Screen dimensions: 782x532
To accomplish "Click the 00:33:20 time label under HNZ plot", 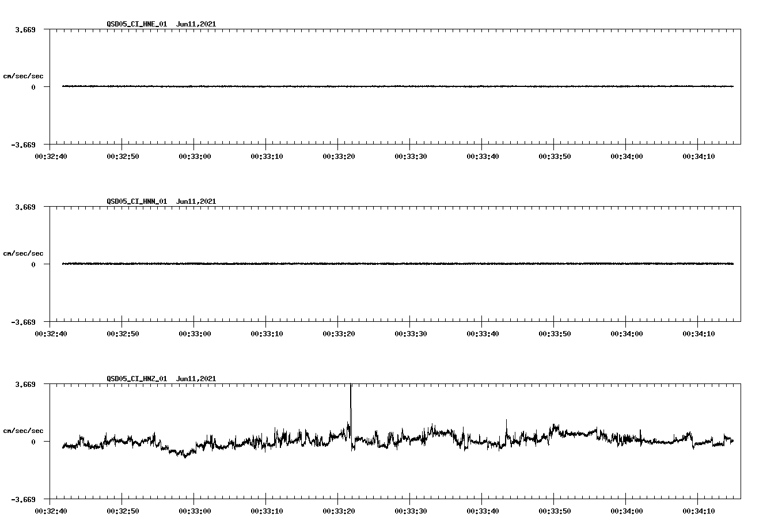I will [339, 511].
